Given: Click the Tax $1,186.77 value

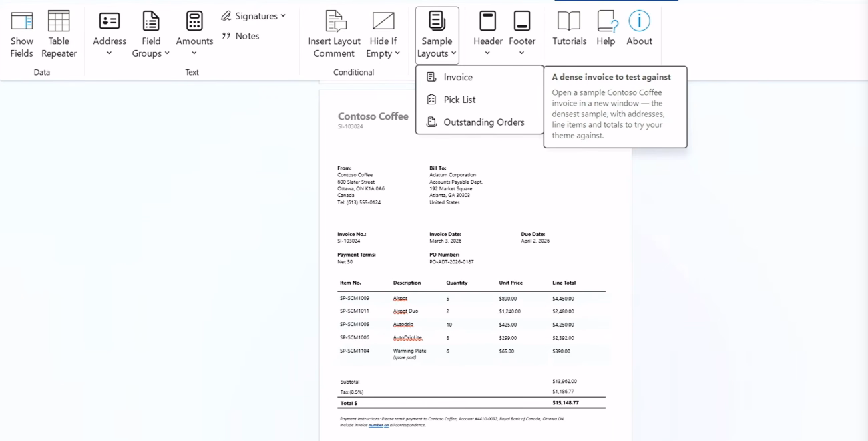Looking at the screenshot, I should [563, 392].
